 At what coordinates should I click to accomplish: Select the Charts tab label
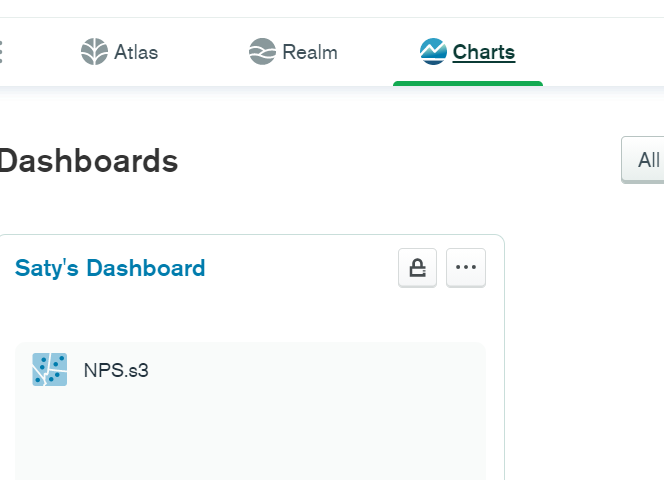point(484,52)
